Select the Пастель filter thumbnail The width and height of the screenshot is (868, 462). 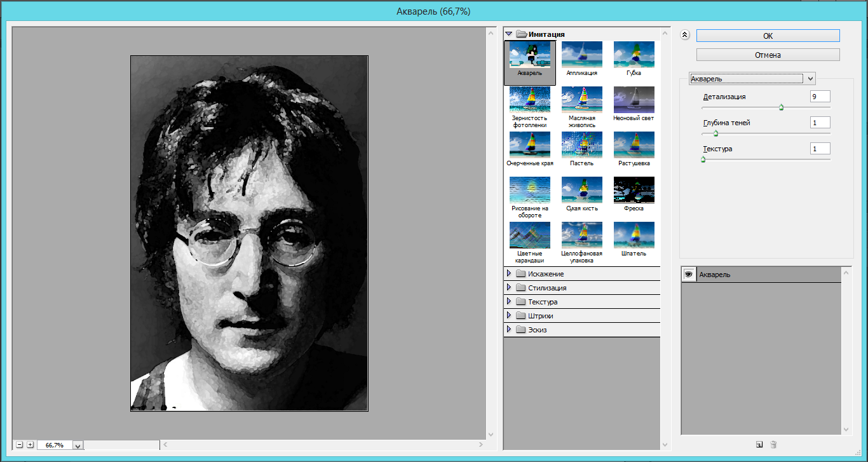click(x=582, y=149)
